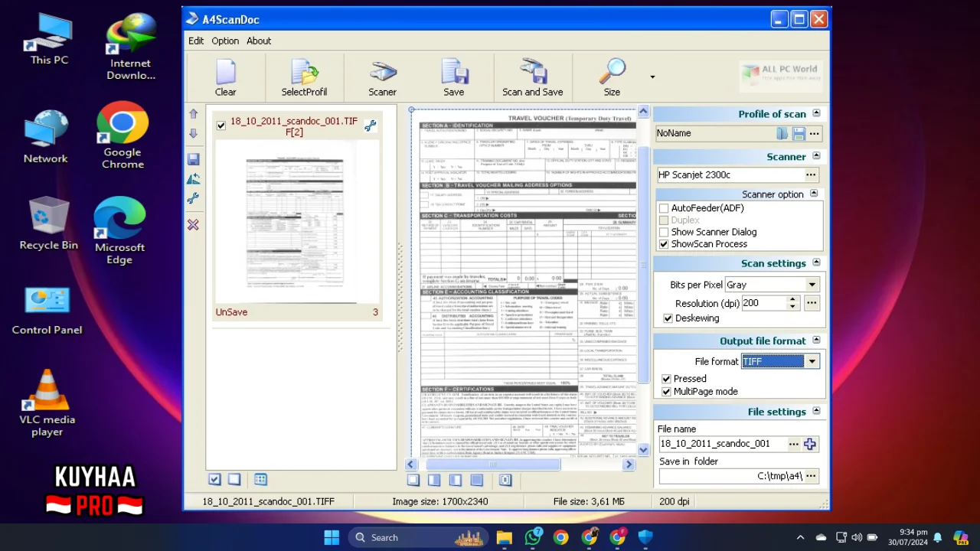Image resolution: width=980 pixels, height=551 pixels.
Task: Move page up with the up arrow icon
Action: [193, 113]
